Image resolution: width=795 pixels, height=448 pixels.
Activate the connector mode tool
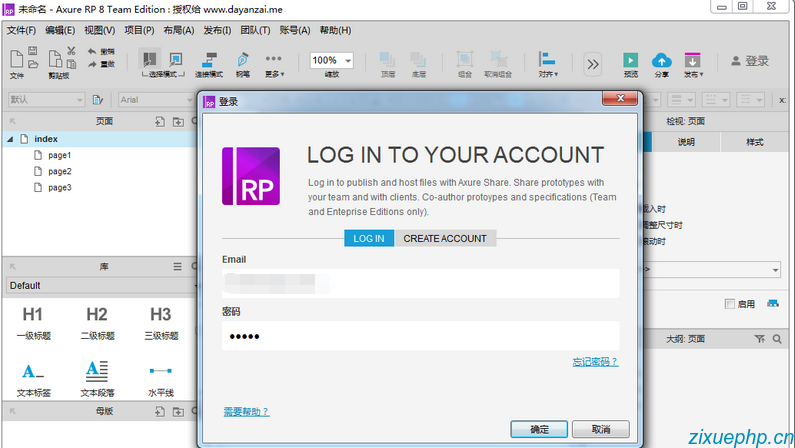point(209,59)
